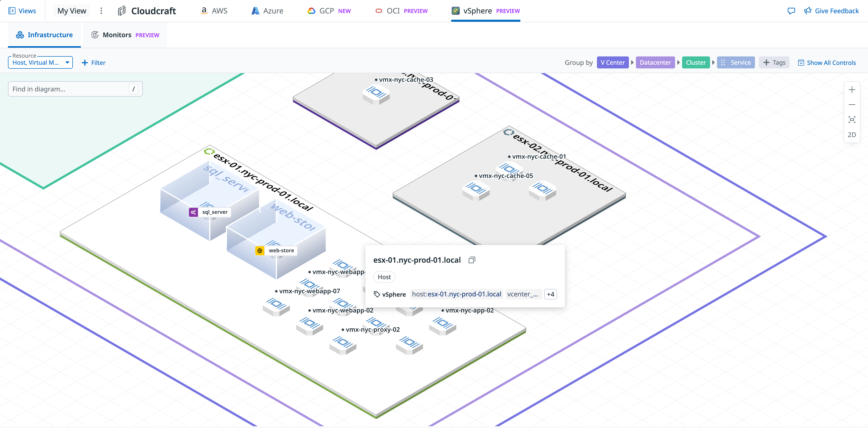The height and width of the screenshot is (428, 868).
Task: Select the vSphere preview tab
Action: pos(486,11)
